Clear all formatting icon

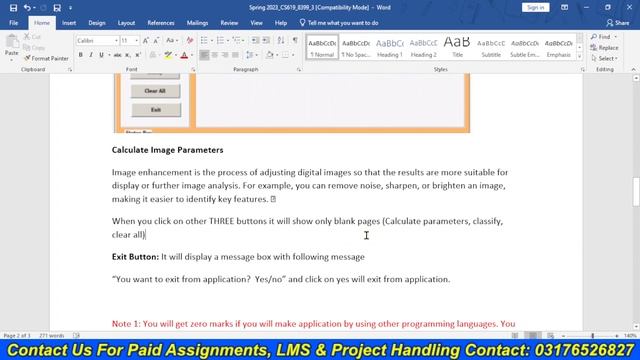[189, 40]
